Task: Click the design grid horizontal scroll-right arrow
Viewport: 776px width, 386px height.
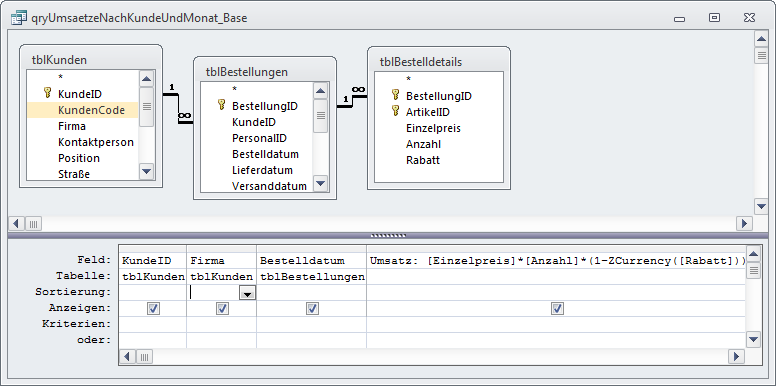Action: pyautogui.click(x=736, y=356)
